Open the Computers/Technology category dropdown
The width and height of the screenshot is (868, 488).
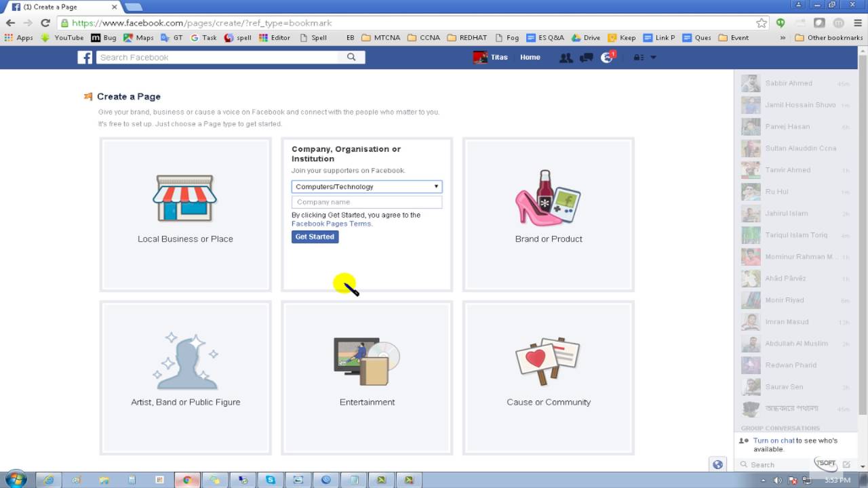point(367,186)
